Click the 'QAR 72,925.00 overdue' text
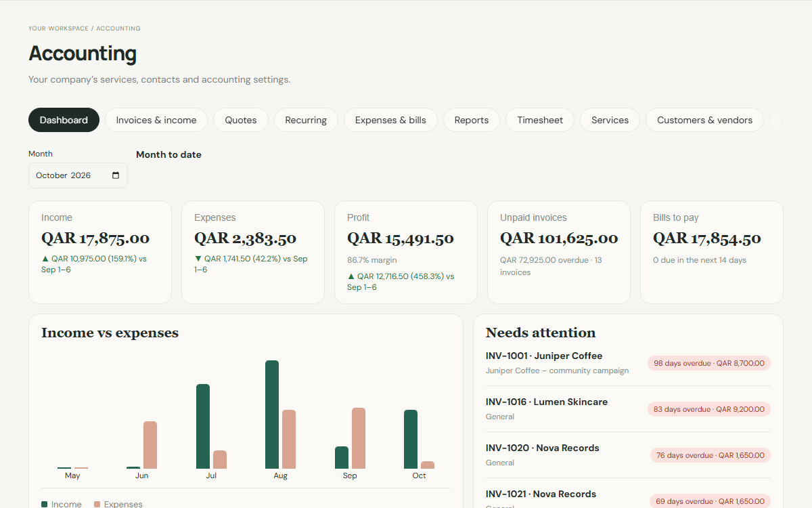 tap(544, 260)
